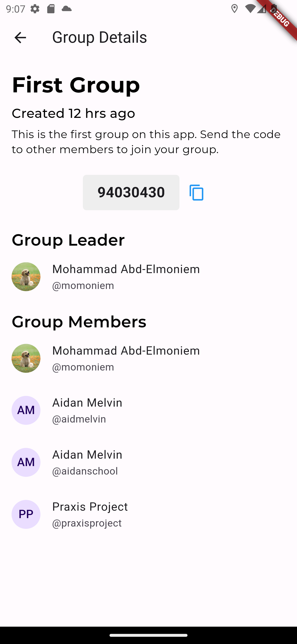Tap the location pin status icon

234,9
